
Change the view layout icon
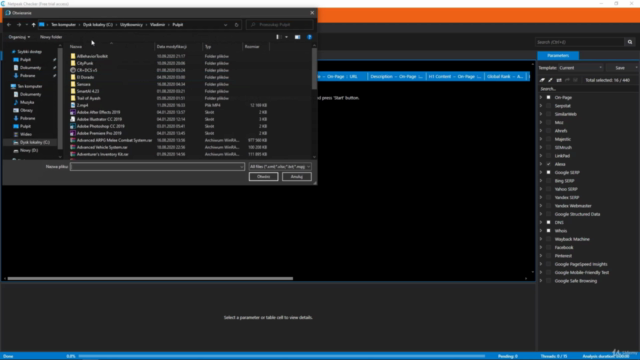[x=279, y=37]
